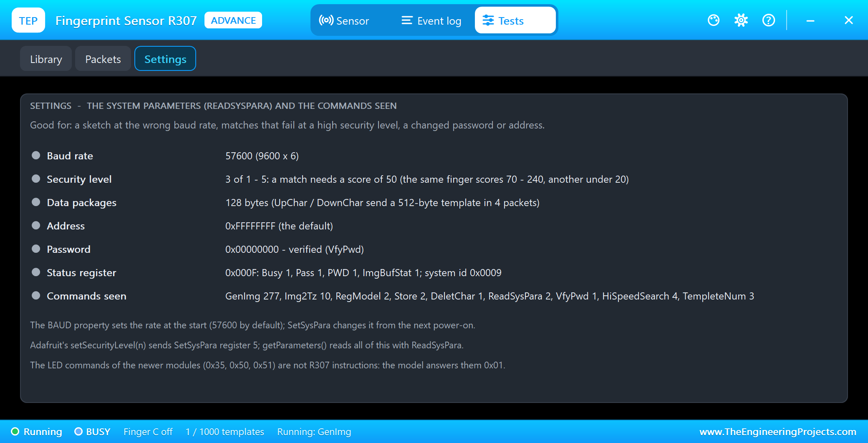Open the theme palette icon
The width and height of the screenshot is (868, 443).
coord(714,20)
